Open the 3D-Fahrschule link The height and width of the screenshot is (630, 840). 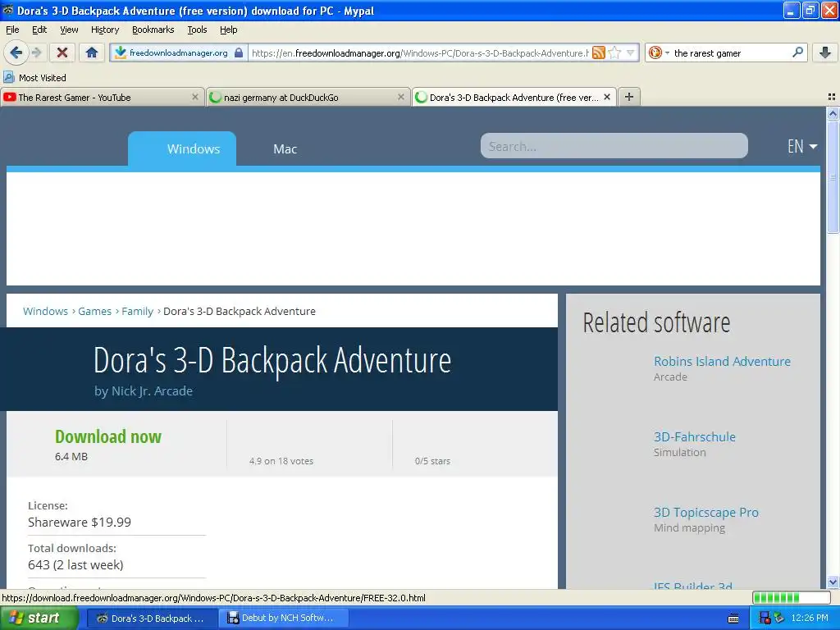click(694, 437)
